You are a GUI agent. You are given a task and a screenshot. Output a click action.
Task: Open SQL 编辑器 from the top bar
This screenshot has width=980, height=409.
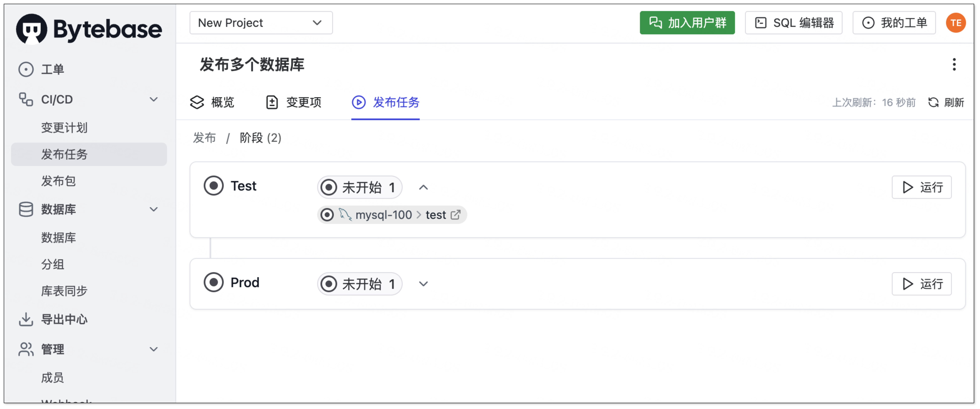click(794, 23)
